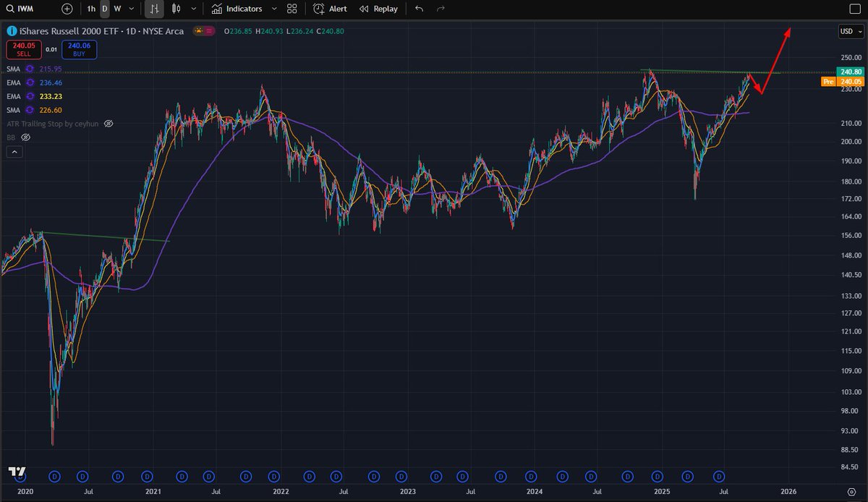
Task: Start bar Replay mode
Action: pyautogui.click(x=378, y=9)
